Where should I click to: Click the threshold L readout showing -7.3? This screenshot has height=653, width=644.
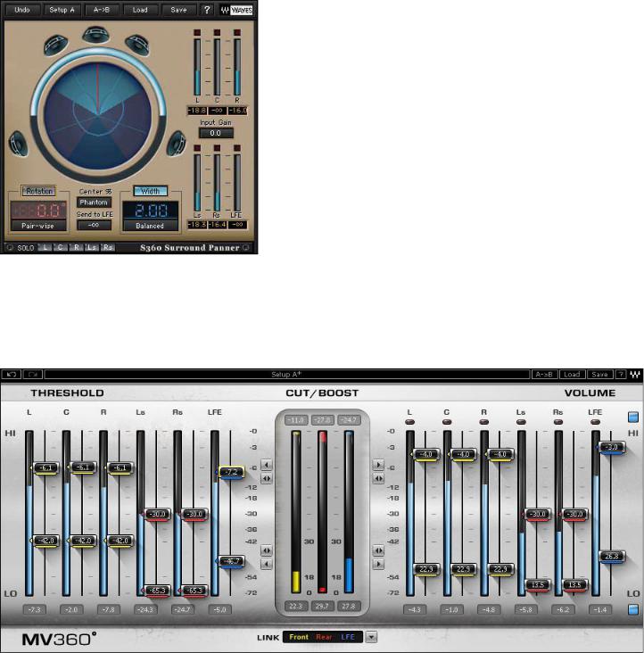click(34, 609)
